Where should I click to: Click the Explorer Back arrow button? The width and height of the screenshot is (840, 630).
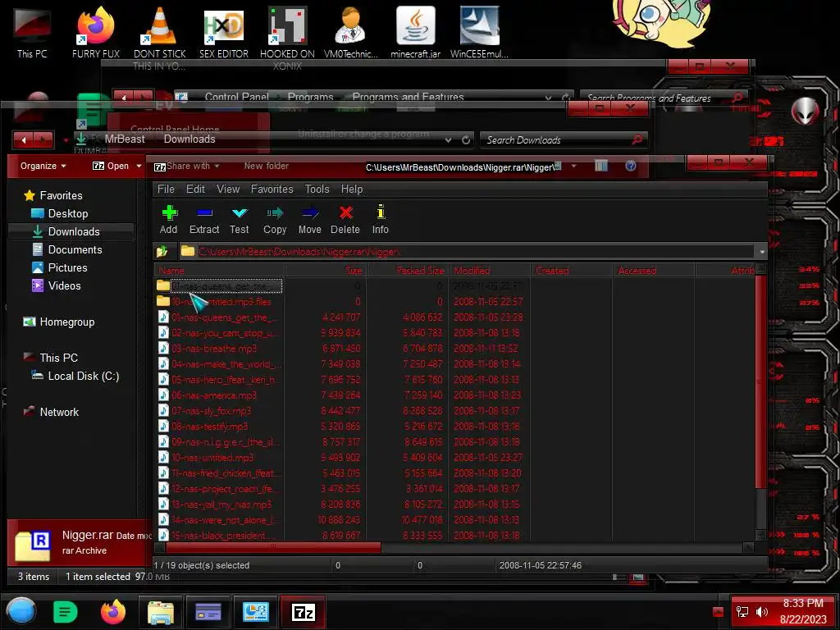click(x=24, y=140)
